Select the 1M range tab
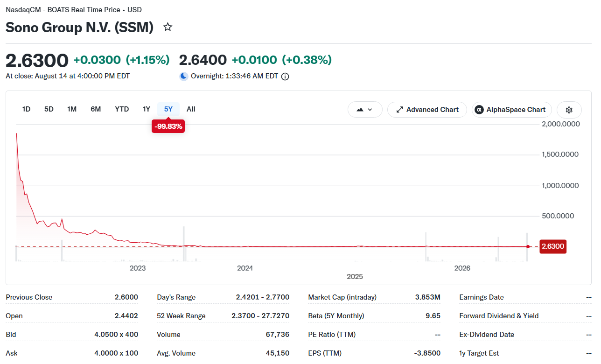This screenshot has height=364, width=601. coord(72,109)
